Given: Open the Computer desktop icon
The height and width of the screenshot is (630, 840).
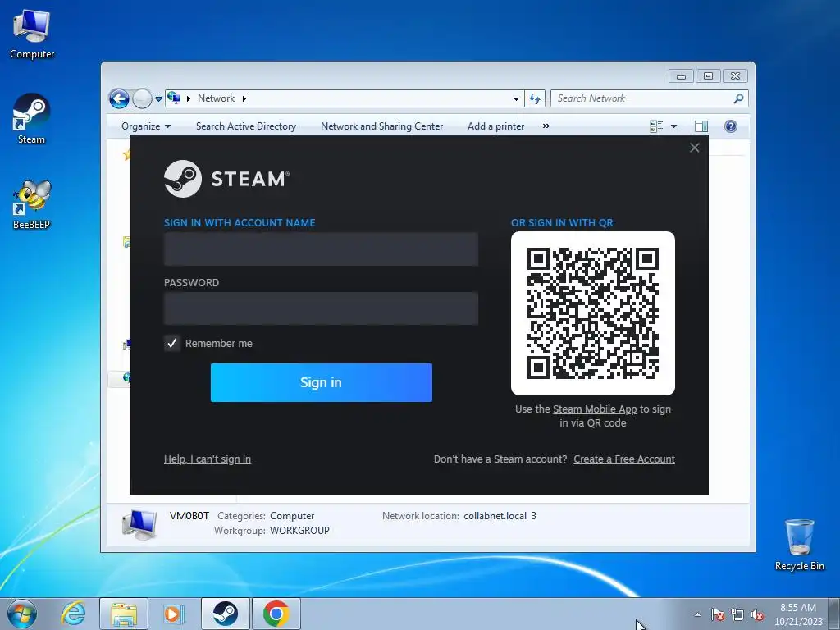Looking at the screenshot, I should coord(32,34).
